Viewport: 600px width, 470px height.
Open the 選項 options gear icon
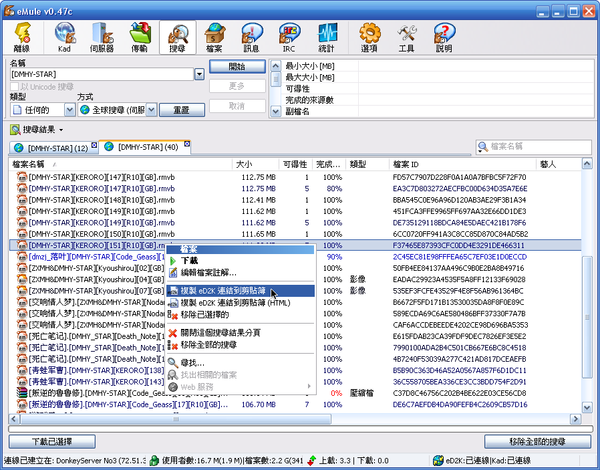pos(369,37)
